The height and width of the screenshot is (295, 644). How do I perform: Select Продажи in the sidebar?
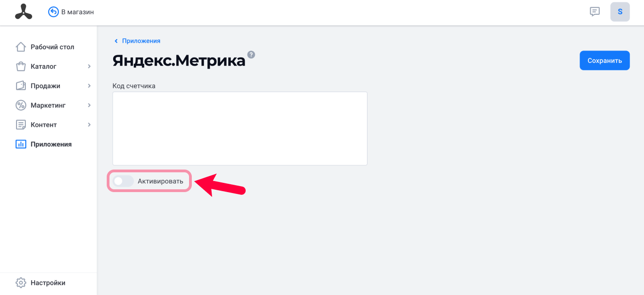pos(46,86)
